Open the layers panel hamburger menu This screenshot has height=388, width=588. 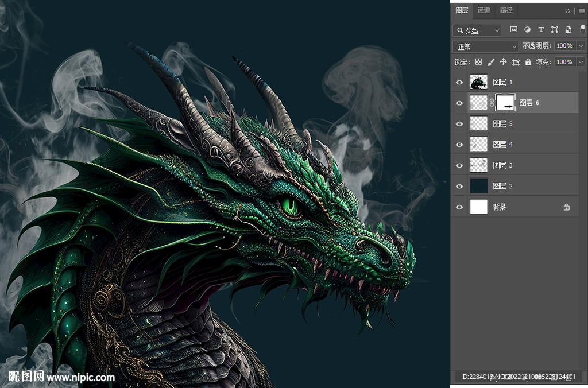[x=581, y=11]
